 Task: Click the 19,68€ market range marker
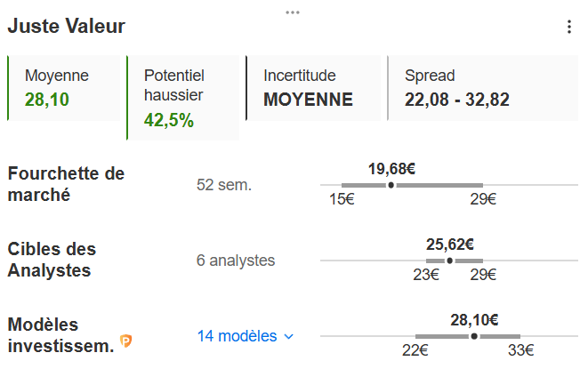pyautogui.click(x=391, y=185)
